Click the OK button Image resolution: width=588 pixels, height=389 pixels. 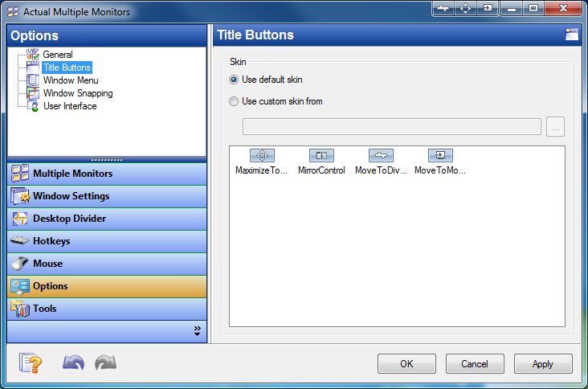pos(406,363)
